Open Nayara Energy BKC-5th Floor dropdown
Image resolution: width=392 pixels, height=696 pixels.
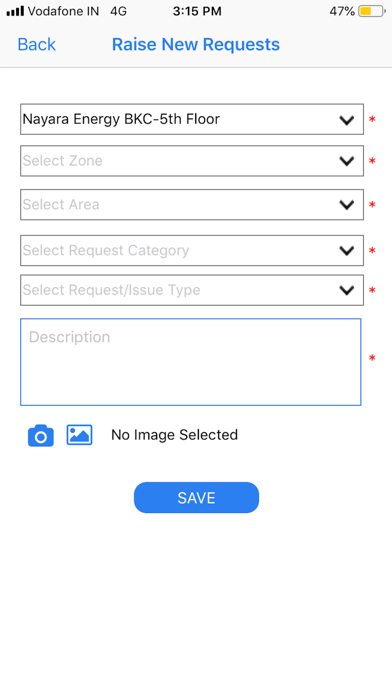[x=192, y=119]
